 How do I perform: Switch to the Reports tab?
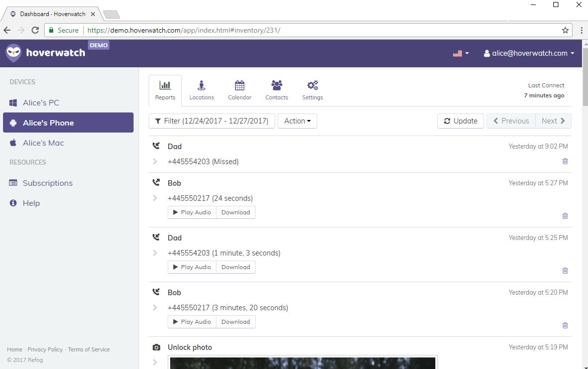tap(165, 91)
